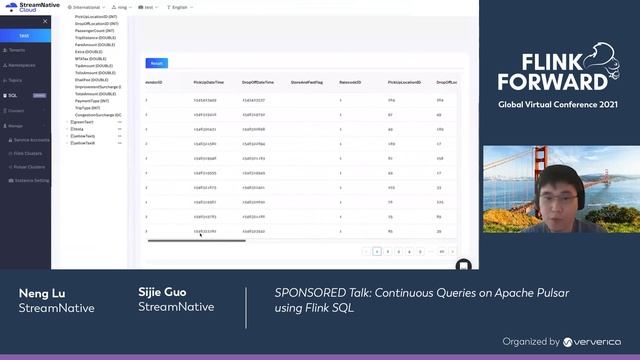Viewport: 640px width, 360px height.
Task: Jump to the last page number
Action: tap(442, 252)
